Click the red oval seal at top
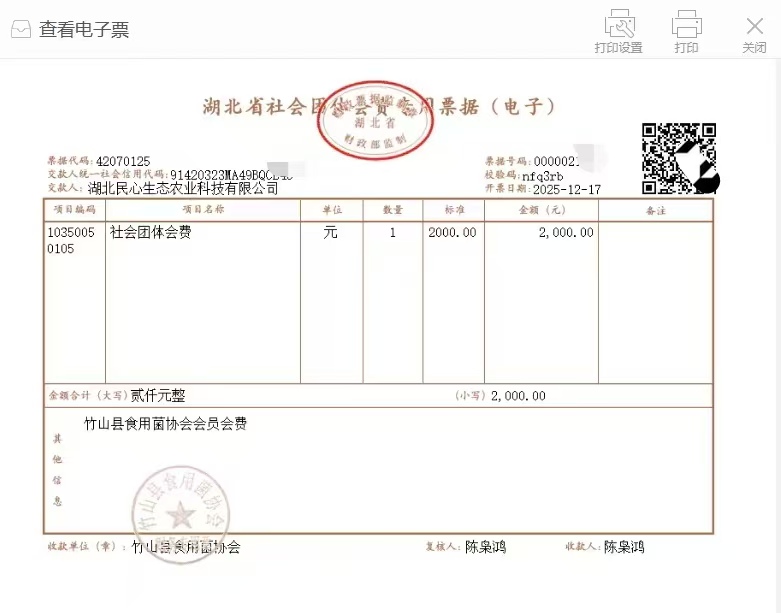781x613 pixels. [x=373, y=120]
